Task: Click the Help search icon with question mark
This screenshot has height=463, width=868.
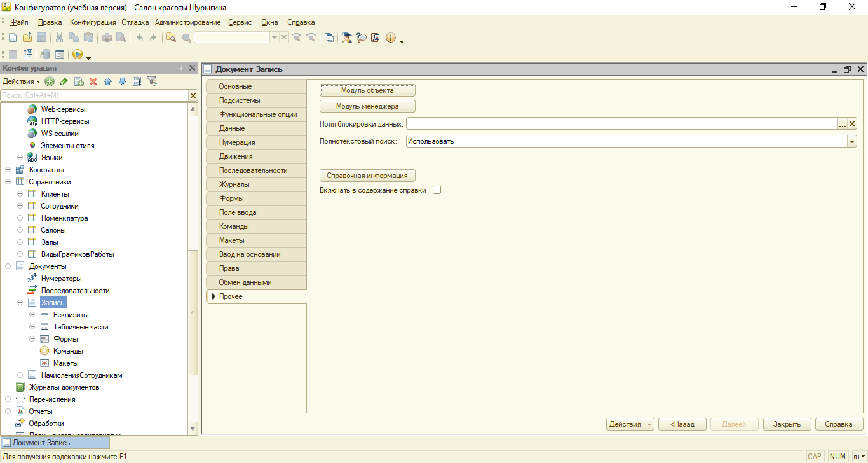Action: 362,38
